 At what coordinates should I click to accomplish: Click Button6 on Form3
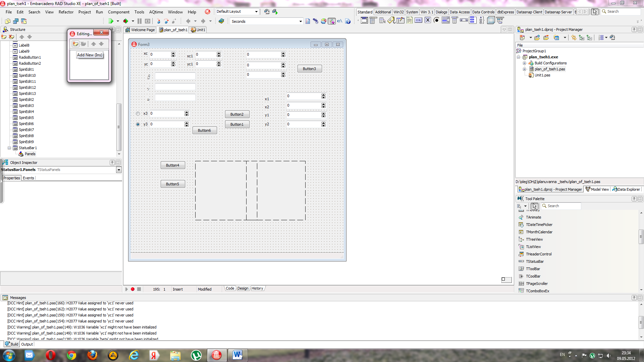coord(204,130)
